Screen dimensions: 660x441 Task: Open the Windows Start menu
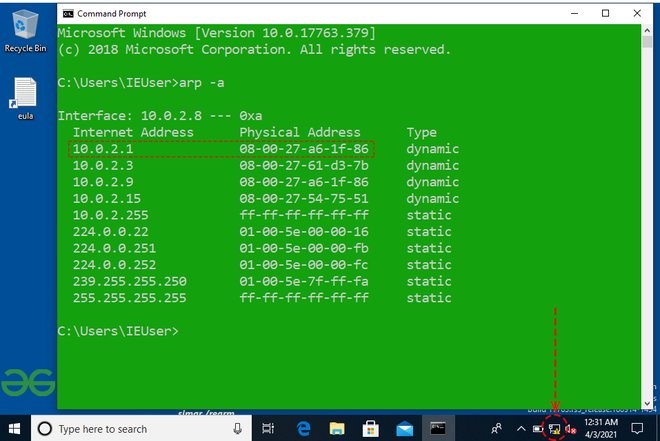15,428
